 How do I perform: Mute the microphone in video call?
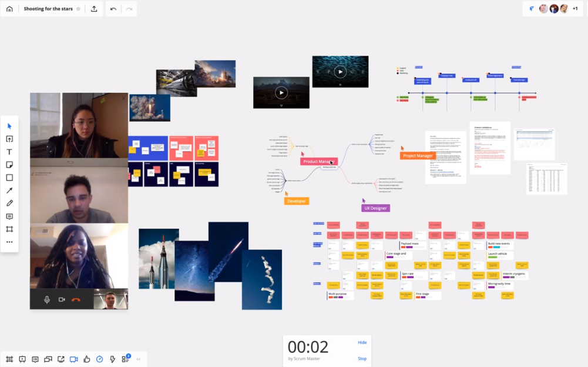47,299
